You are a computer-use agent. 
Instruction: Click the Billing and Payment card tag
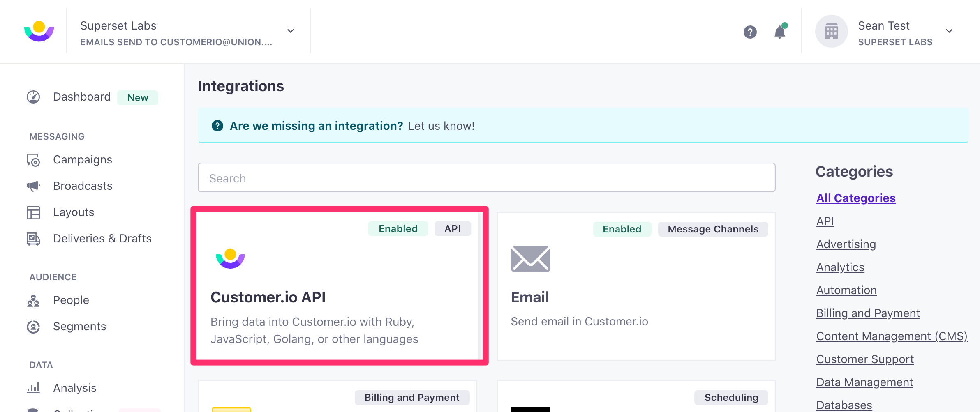412,398
